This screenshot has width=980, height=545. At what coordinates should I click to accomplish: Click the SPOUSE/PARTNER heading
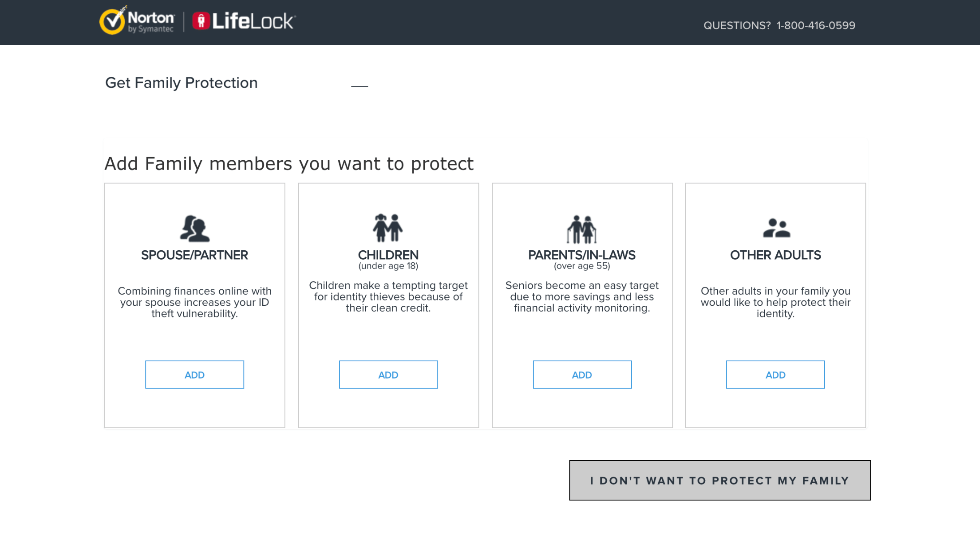[194, 255]
